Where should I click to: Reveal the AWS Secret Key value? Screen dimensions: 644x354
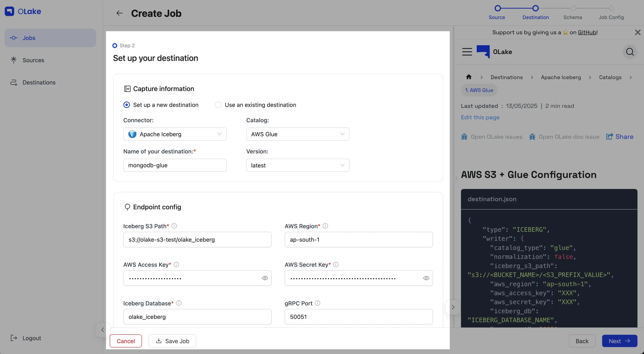click(426, 278)
